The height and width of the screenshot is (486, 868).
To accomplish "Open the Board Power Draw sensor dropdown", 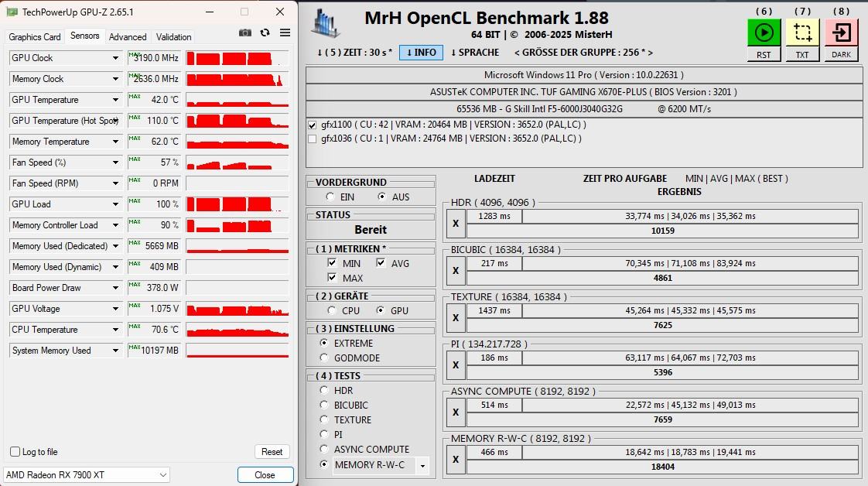I will [115, 288].
